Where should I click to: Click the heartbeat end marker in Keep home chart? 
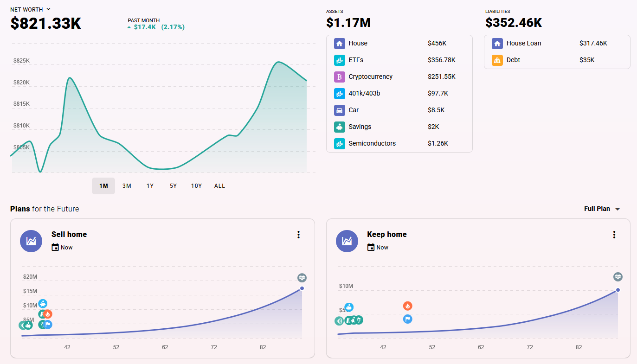[618, 277]
